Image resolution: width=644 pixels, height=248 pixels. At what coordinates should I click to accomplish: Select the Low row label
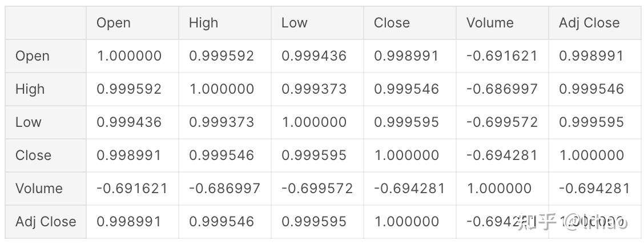[x=29, y=122]
